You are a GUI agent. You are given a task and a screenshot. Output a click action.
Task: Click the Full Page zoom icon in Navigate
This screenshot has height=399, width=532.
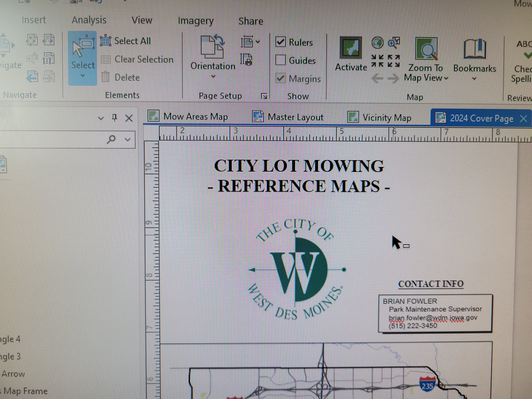tap(32, 40)
